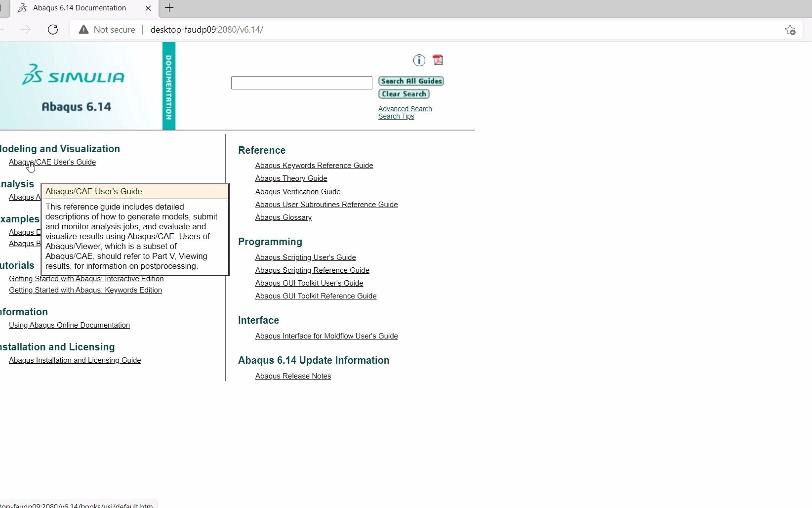The width and height of the screenshot is (812, 508).
Task: Open the Advanced Search link
Action: 405,109
